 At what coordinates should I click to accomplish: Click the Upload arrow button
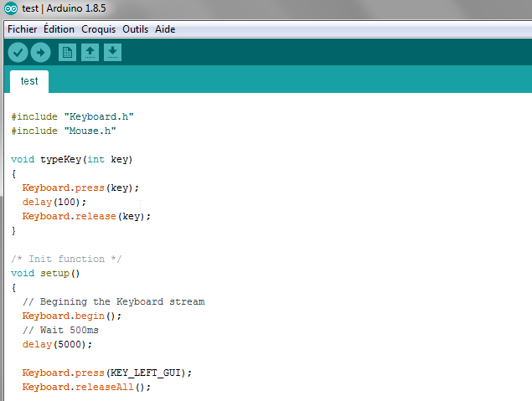pos(40,53)
